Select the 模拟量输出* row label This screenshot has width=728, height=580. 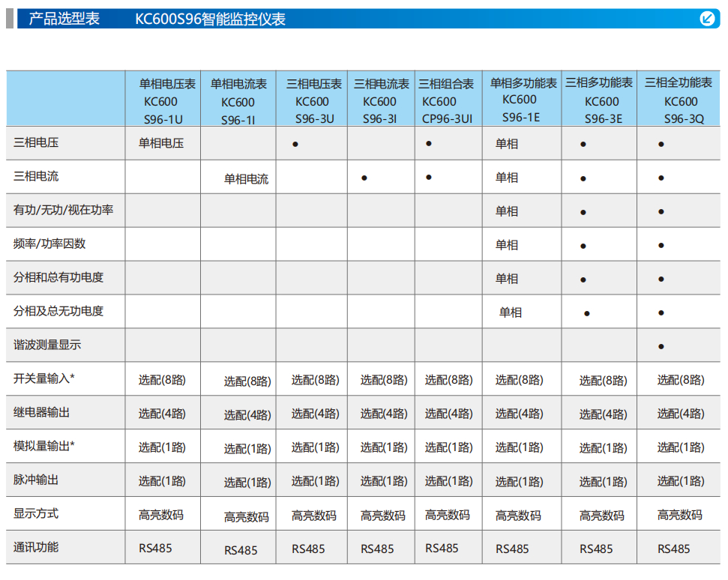(44, 446)
